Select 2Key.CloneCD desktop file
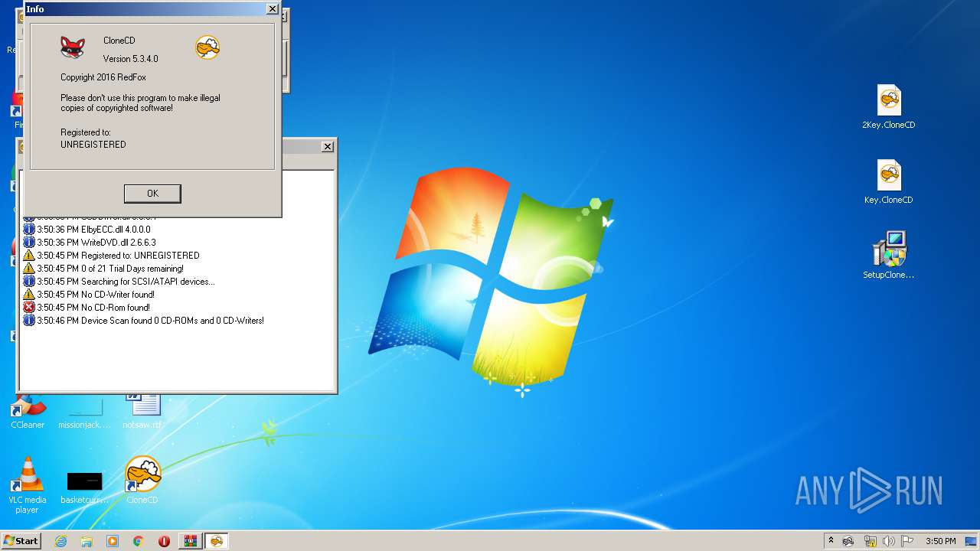 click(889, 107)
